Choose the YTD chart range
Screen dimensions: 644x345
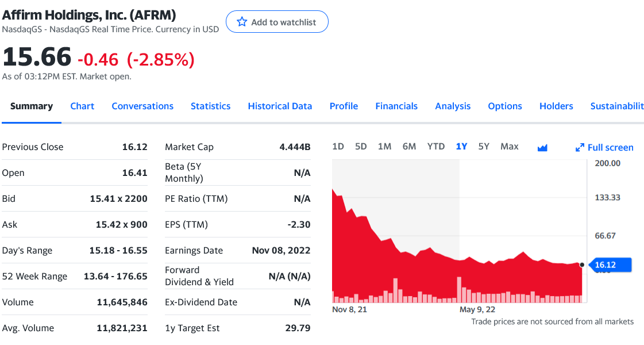(x=436, y=147)
